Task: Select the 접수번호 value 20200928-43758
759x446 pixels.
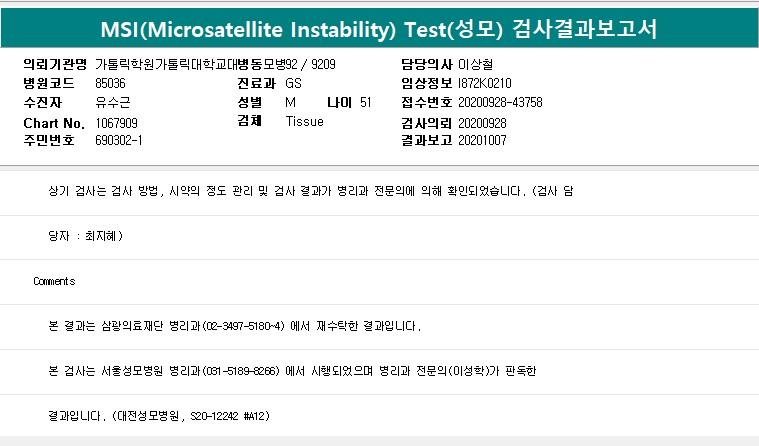Action: click(x=500, y=102)
